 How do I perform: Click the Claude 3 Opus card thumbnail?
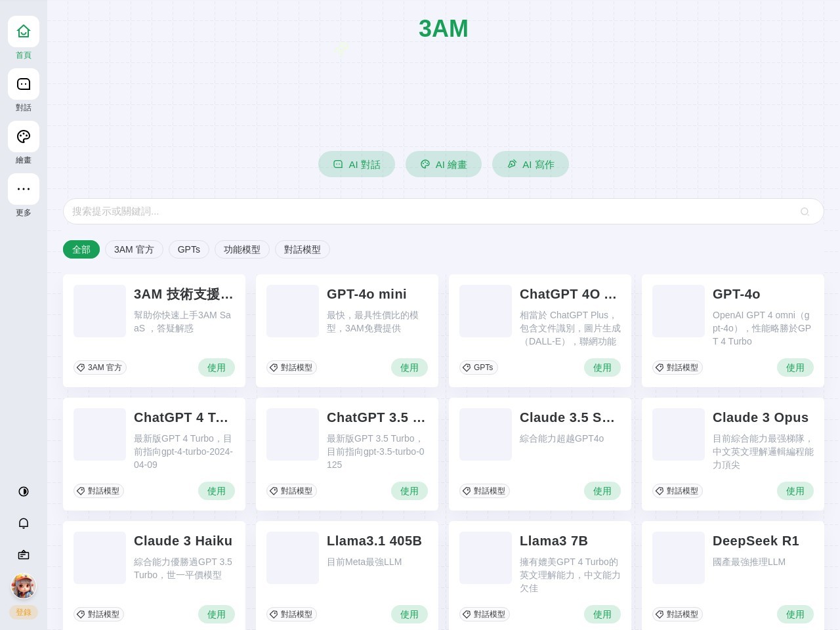coord(679,434)
